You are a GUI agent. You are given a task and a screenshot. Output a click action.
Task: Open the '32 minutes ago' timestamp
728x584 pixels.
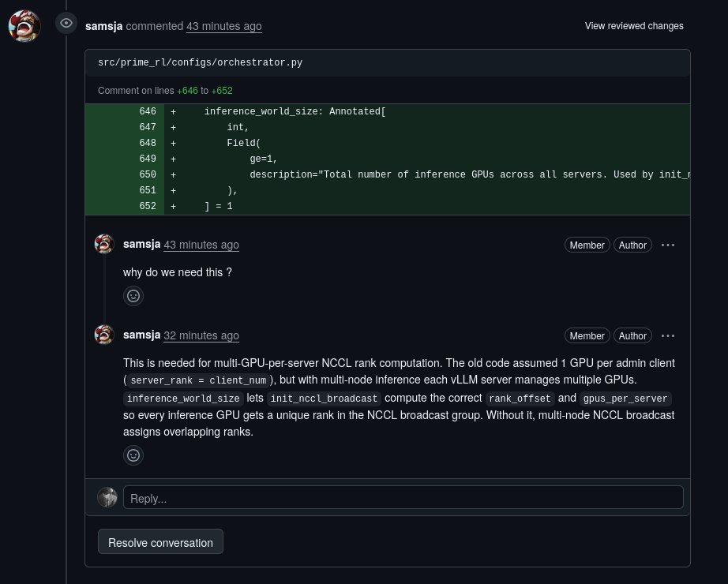[201, 335]
